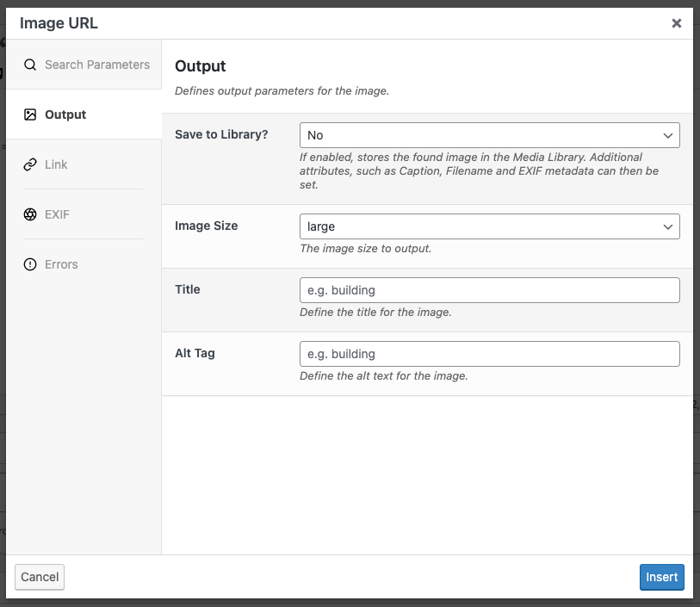Click 'Defines output parameters for the image' text
The image size is (700, 607).
pyautogui.click(x=282, y=90)
